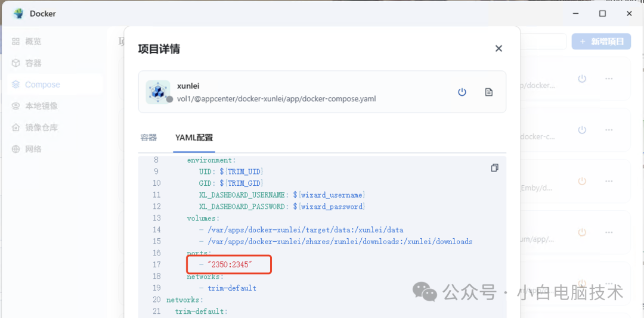
Task: Click the 概览 grid icon
Action: coord(16,42)
